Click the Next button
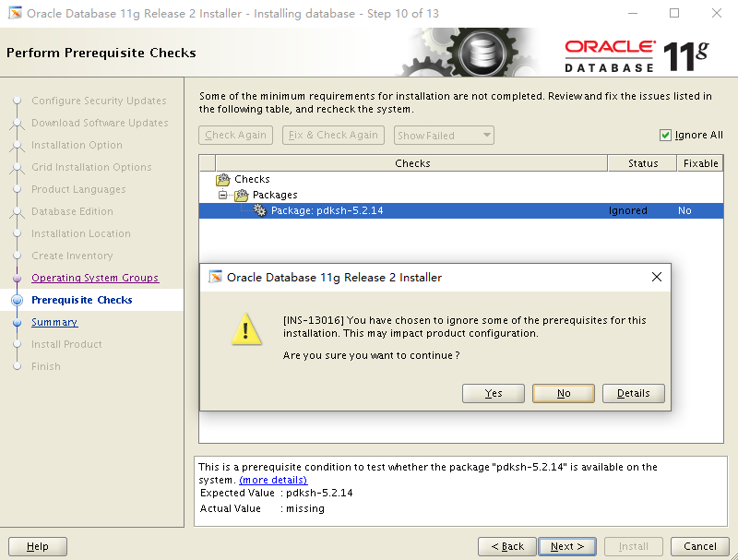Image resolution: width=738 pixels, height=560 pixels. pos(567,546)
